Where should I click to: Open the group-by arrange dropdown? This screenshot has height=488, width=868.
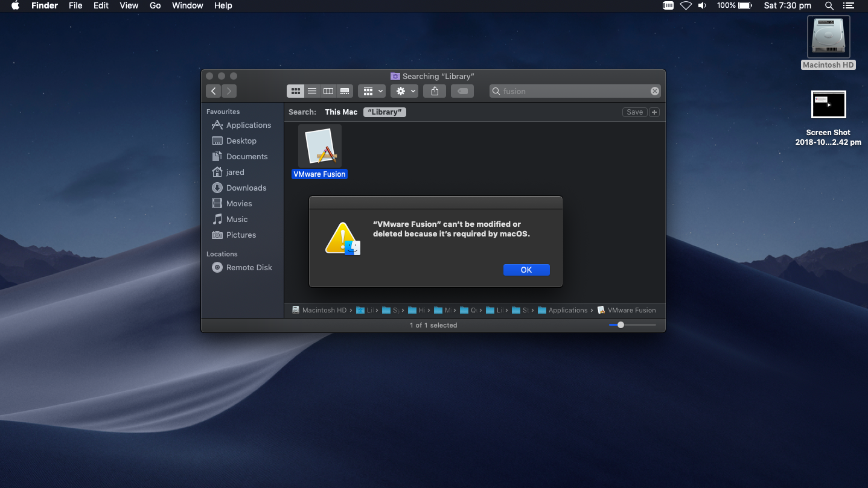point(372,91)
